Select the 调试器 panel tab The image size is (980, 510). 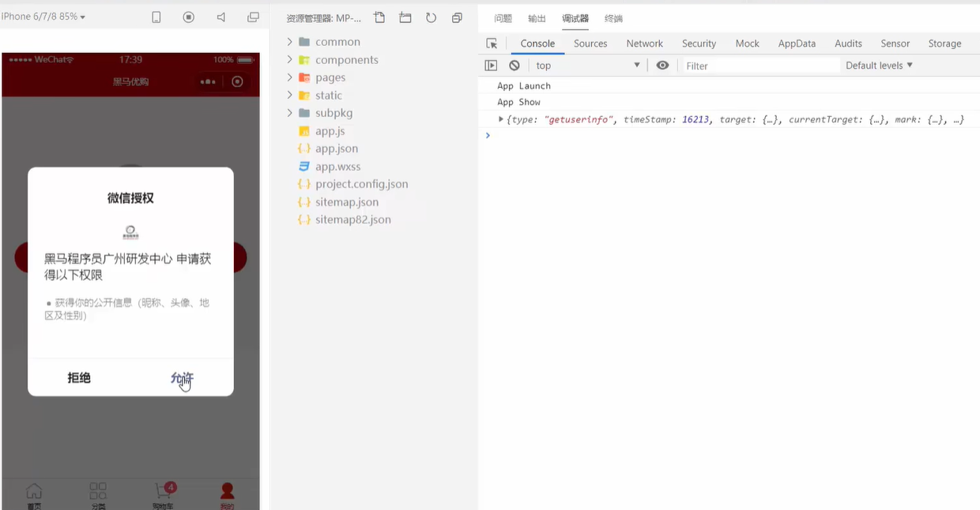575,18
